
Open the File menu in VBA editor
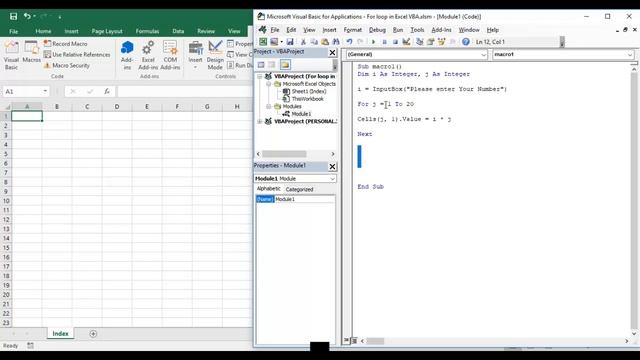(275, 30)
